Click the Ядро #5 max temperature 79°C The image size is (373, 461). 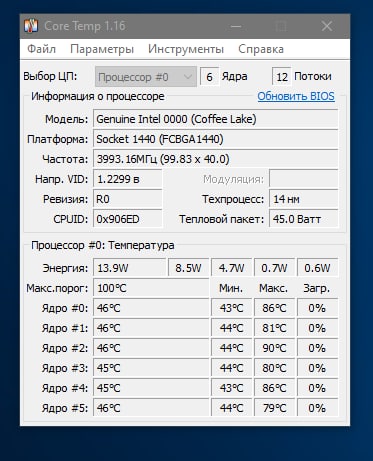point(274,408)
